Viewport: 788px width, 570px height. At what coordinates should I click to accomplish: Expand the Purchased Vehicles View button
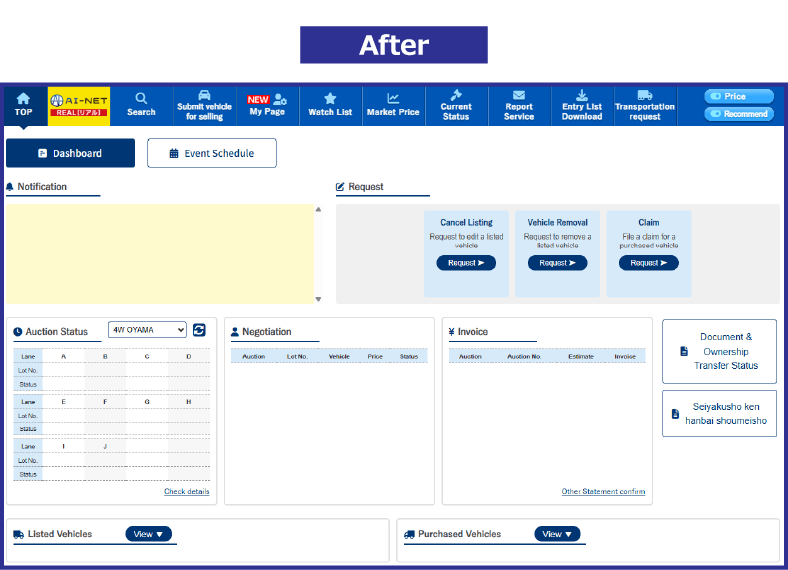(x=557, y=534)
